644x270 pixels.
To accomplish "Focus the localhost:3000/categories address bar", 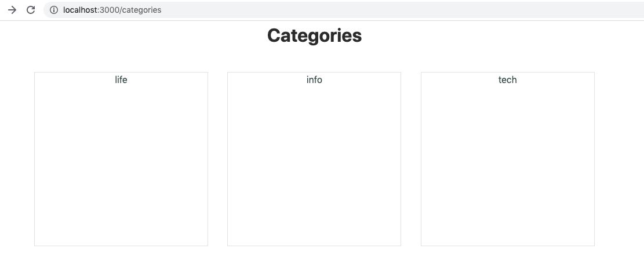I will click(290, 10).
